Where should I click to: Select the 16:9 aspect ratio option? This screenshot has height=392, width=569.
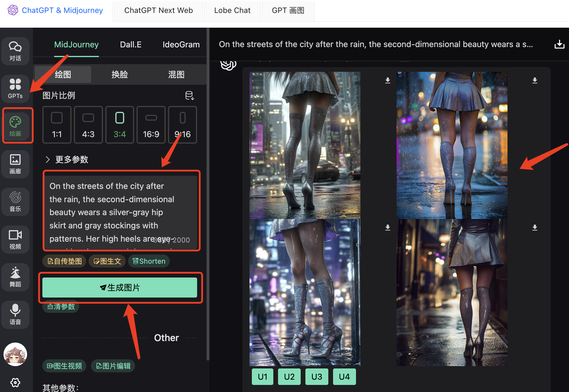tap(151, 125)
